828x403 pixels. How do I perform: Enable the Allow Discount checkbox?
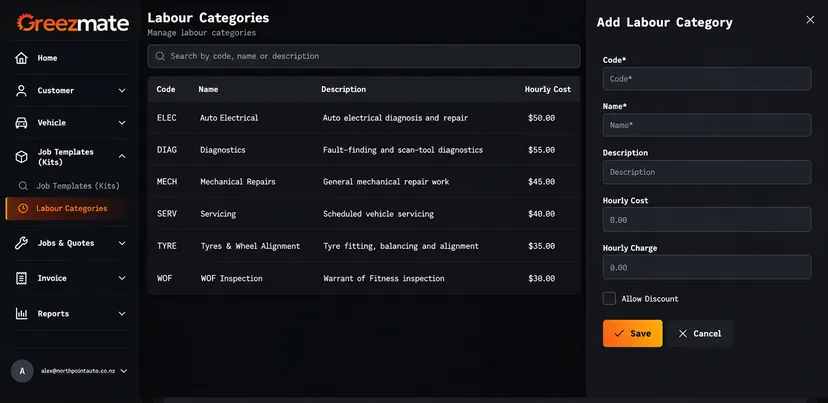point(609,298)
